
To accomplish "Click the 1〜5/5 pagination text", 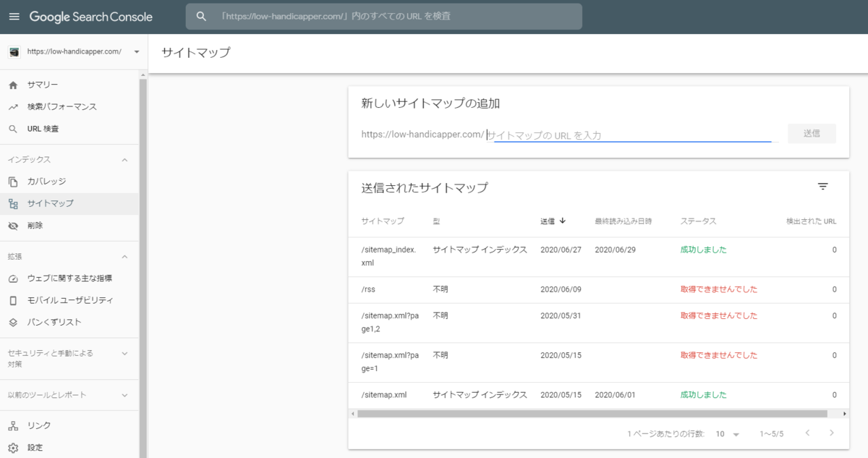I will click(x=771, y=433).
